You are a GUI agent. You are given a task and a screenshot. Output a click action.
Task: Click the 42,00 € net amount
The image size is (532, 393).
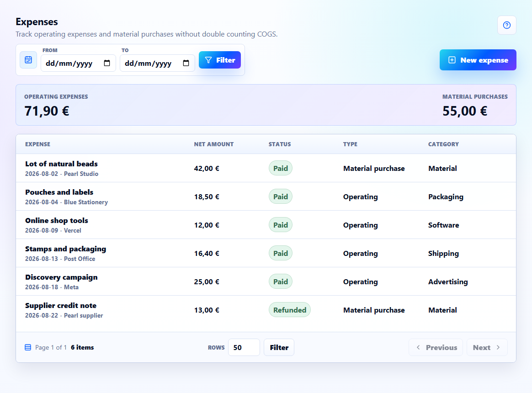(207, 168)
